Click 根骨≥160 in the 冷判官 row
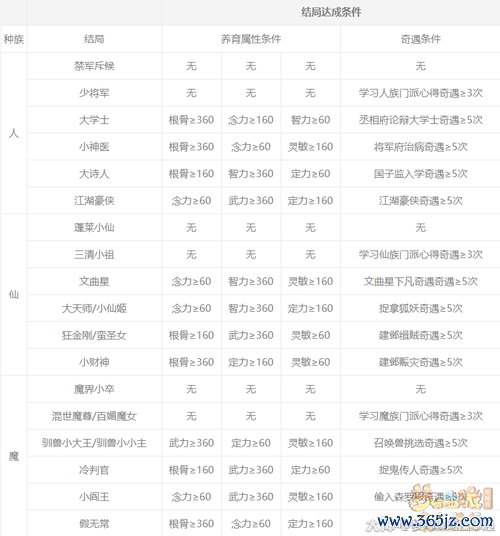 [191, 470]
